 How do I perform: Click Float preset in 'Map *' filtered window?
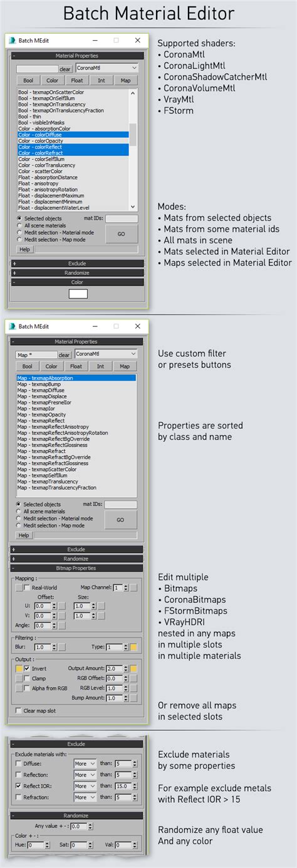pos(76,366)
